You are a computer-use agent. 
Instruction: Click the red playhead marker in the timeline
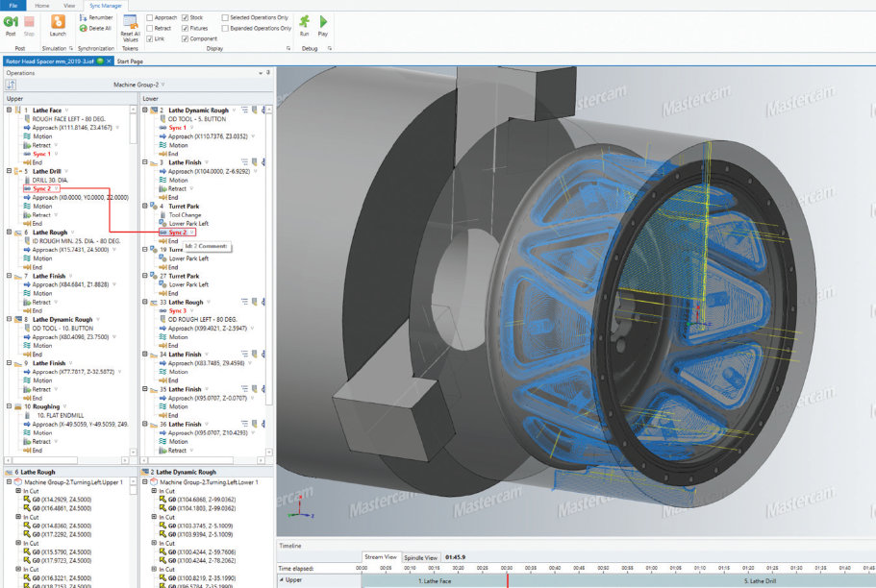(508, 580)
